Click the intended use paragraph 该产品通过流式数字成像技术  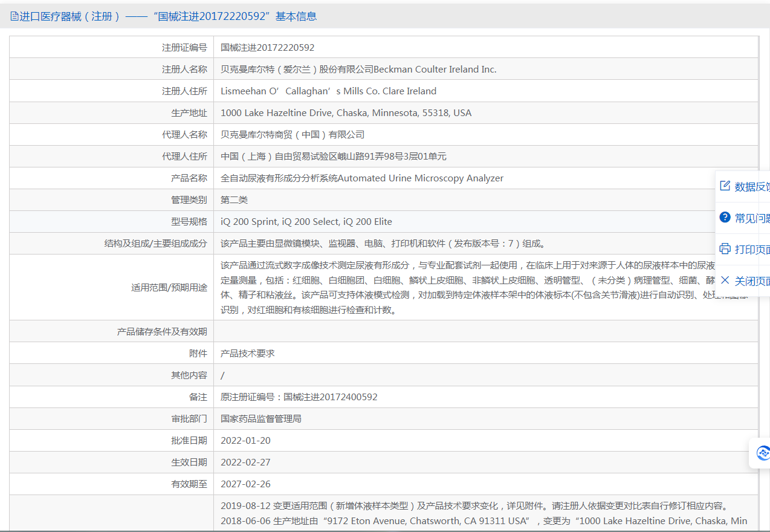485,287
